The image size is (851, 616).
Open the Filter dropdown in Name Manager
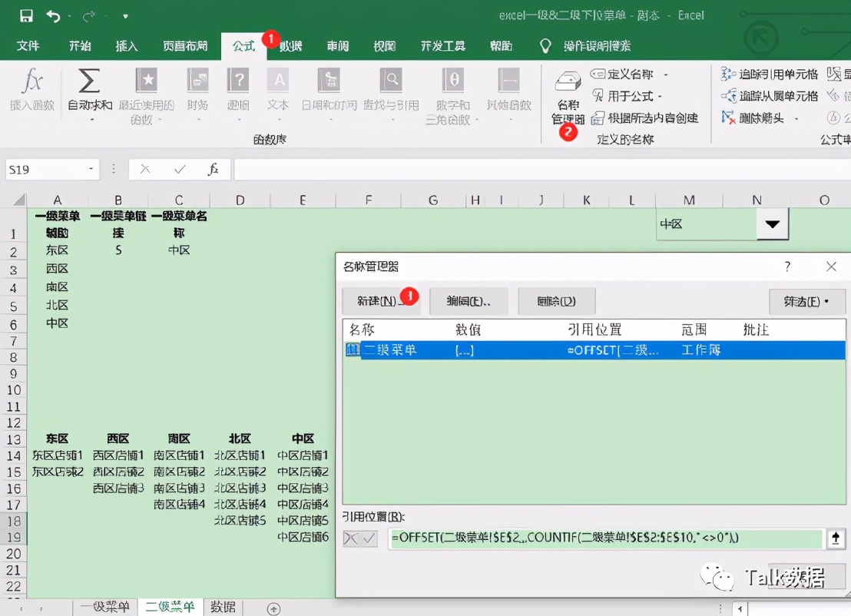pyautogui.click(x=806, y=302)
